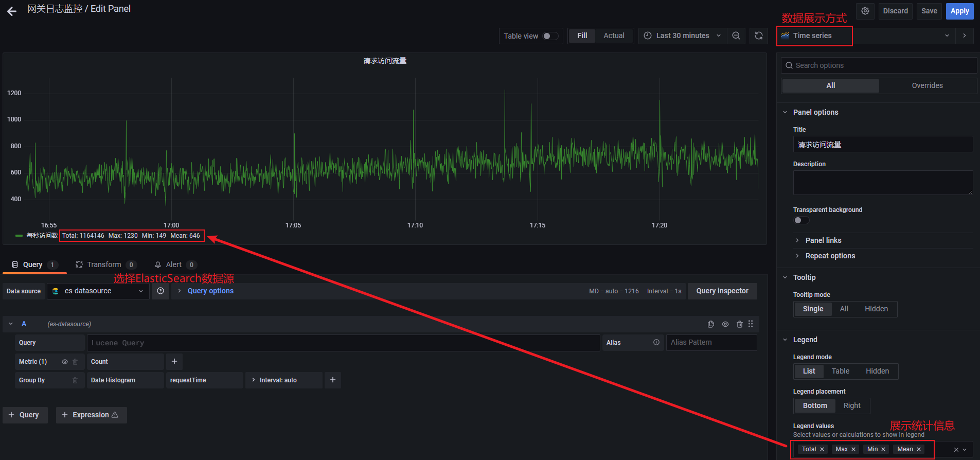Remove the Min legend value
Screen dimensions: 980x460
883,449
